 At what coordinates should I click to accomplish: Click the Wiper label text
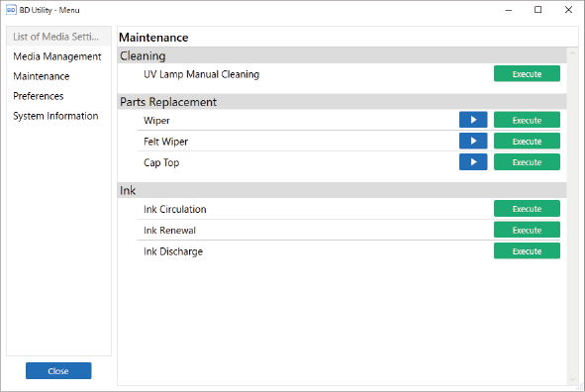click(x=156, y=121)
